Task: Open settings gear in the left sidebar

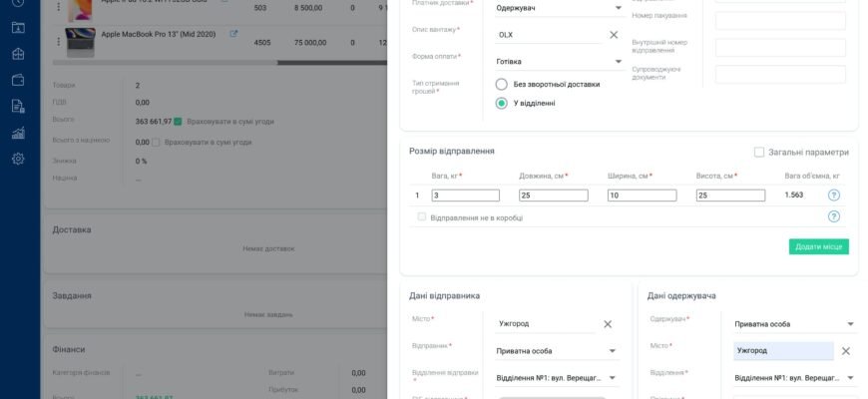Action: coord(18,159)
